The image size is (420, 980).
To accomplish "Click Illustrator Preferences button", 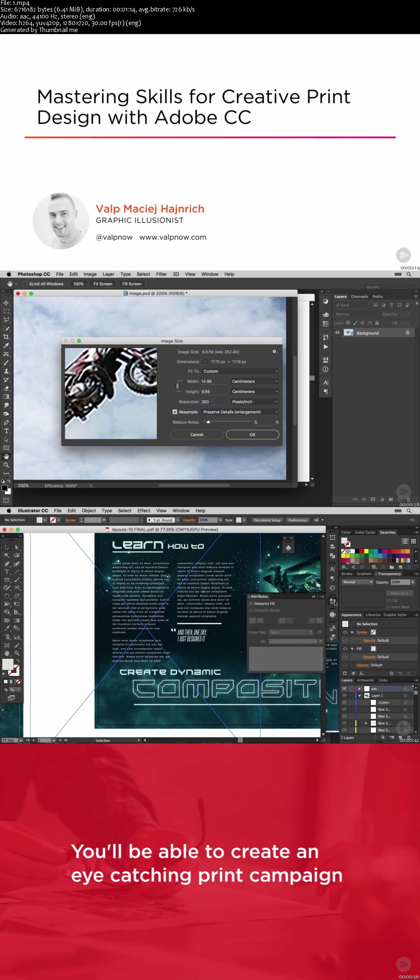I will click(298, 520).
